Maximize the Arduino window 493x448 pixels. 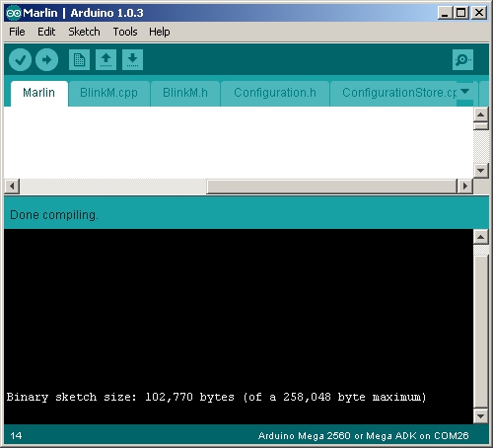coord(461,13)
